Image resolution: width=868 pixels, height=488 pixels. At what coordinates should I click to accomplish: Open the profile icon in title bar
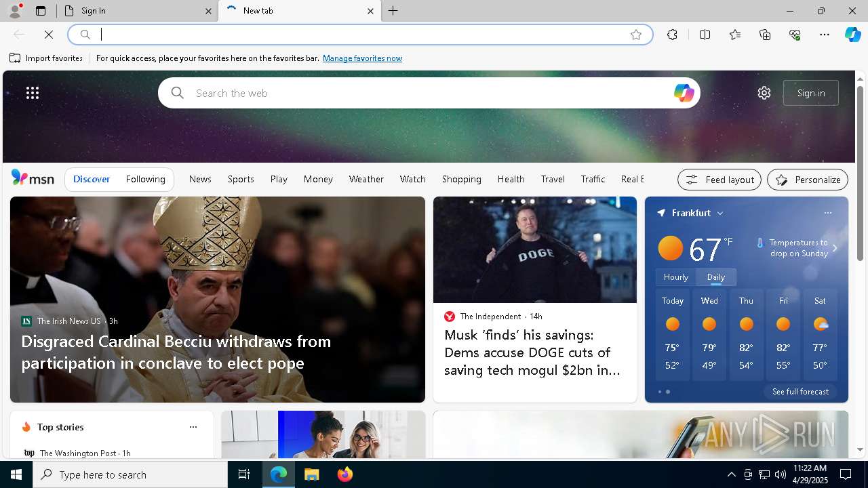[14, 11]
